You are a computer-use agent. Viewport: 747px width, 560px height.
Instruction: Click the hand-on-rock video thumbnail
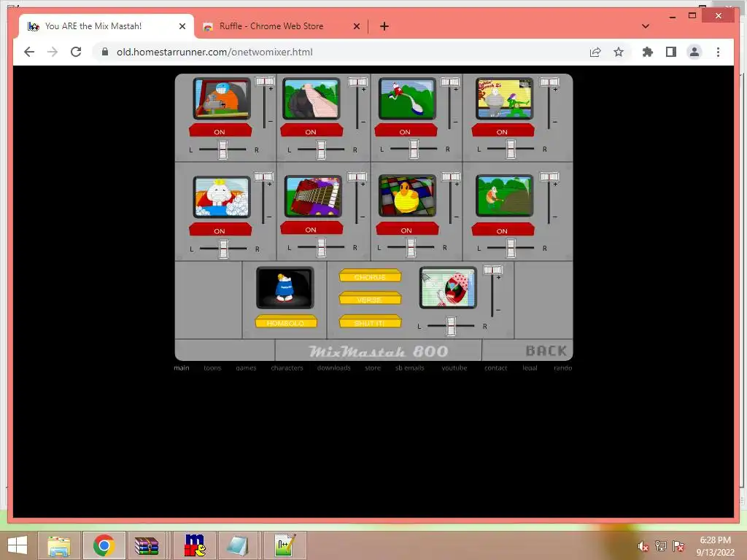pos(311,98)
